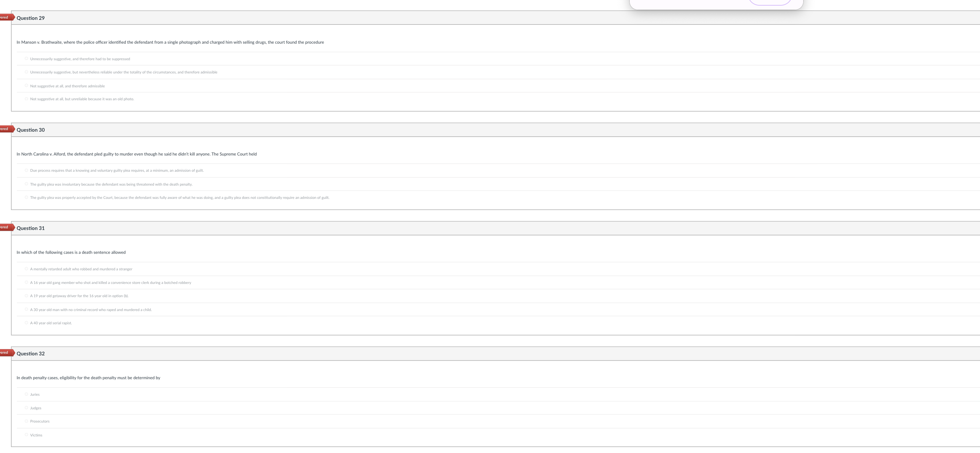The height and width of the screenshot is (453, 980).
Task: Select "Not suggestive at all, but unreliable" option
Action: pos(26,99)
